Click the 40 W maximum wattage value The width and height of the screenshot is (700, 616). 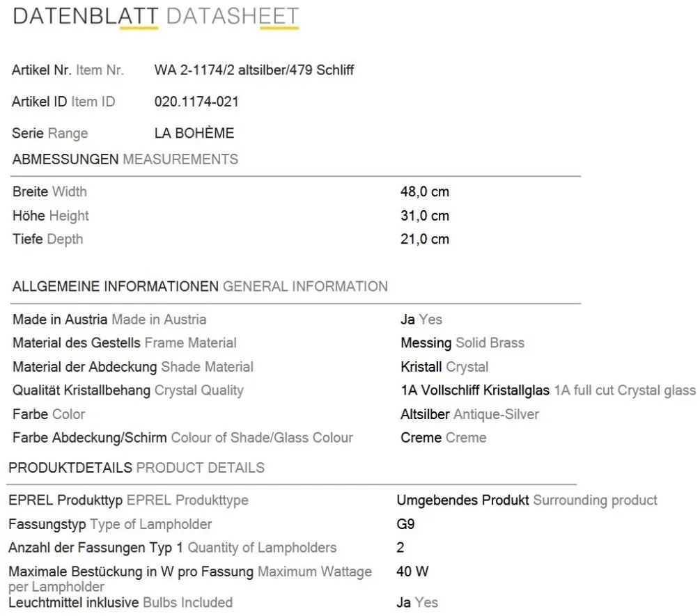coord(412,571)
